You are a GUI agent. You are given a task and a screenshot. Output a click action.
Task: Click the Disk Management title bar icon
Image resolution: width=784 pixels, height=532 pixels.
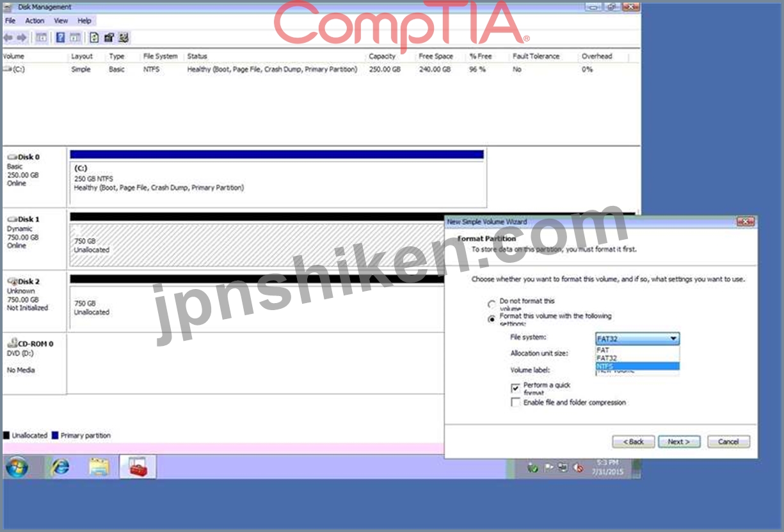click(x=9, y=7)
